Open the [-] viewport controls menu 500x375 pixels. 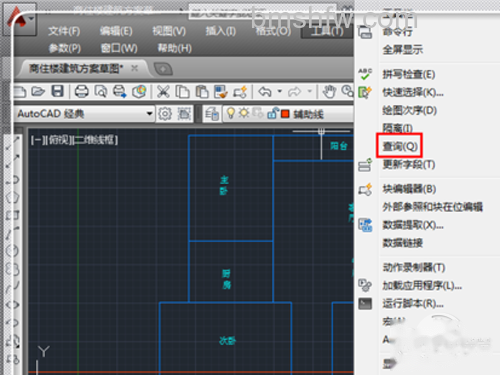37,140
